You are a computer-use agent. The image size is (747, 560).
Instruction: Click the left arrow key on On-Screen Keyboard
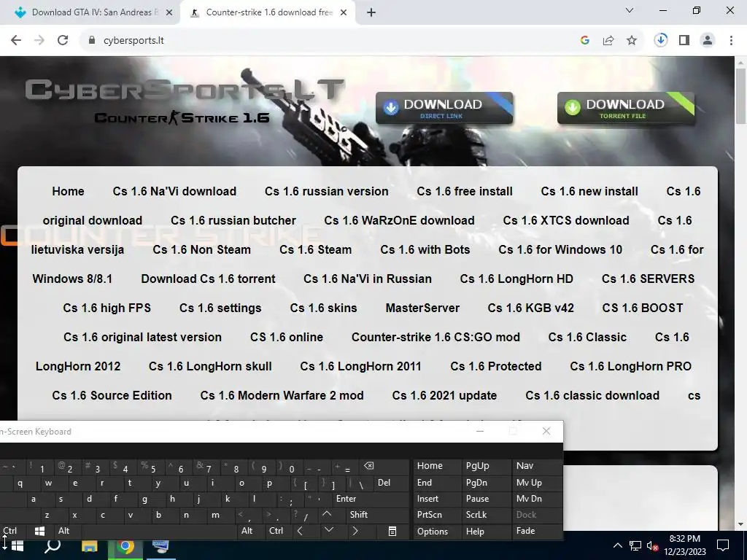(x=300, y=531)
